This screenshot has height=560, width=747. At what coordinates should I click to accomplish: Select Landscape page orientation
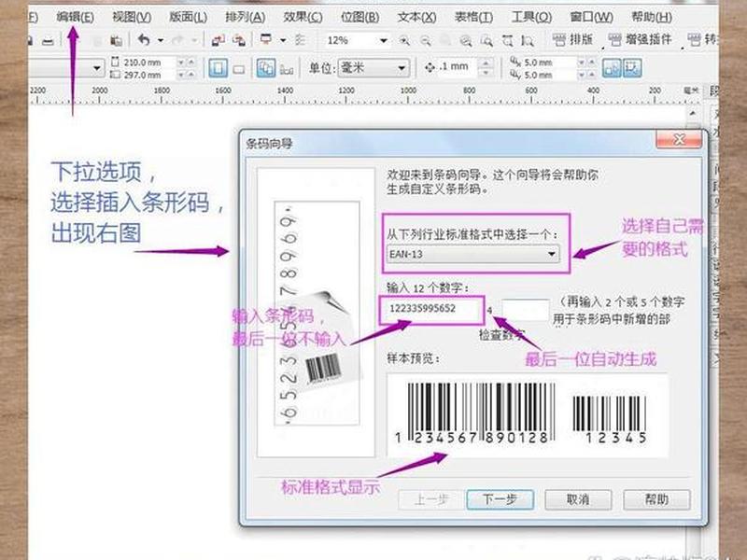tap(239, 69)
